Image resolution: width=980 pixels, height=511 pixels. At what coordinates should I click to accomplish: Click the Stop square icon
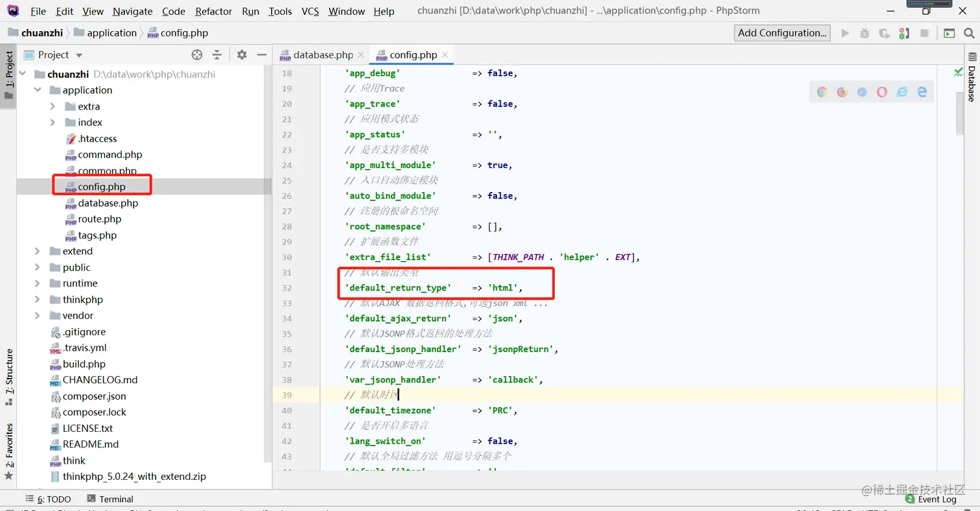(x=925, y=33)
